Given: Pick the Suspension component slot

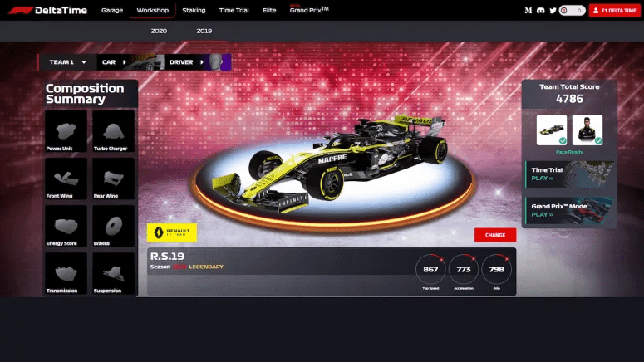Looking at the screenshot, I should tap(113, 274).
